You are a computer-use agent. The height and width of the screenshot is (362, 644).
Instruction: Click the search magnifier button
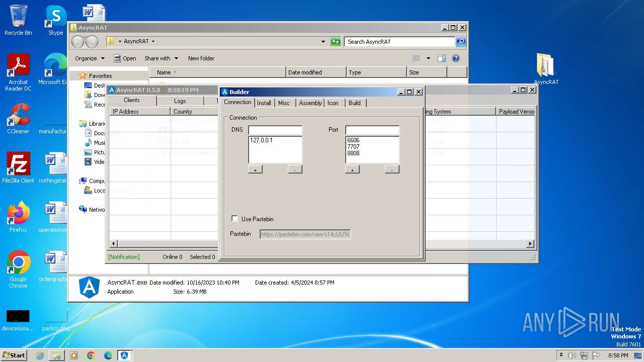[460, 42]
